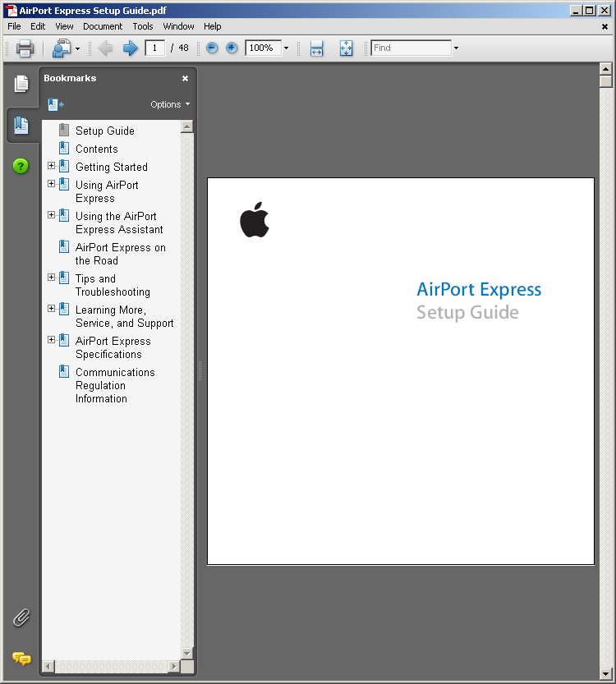The width and height of the screenshot is (616, 684).
Task: Close the Bookmarks panel
Action: pyautogui.click(x=185, y=79)
